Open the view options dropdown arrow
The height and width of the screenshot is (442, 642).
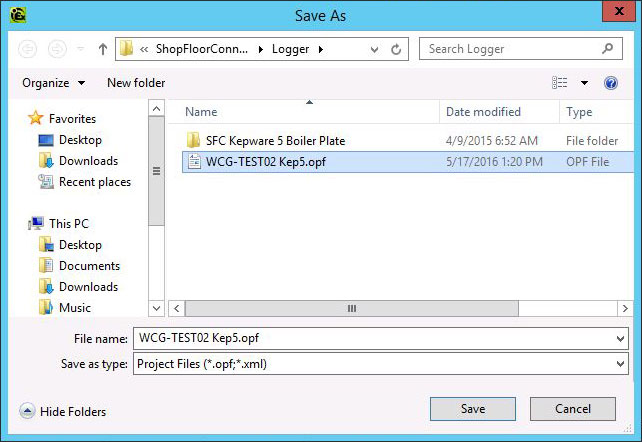584,83
